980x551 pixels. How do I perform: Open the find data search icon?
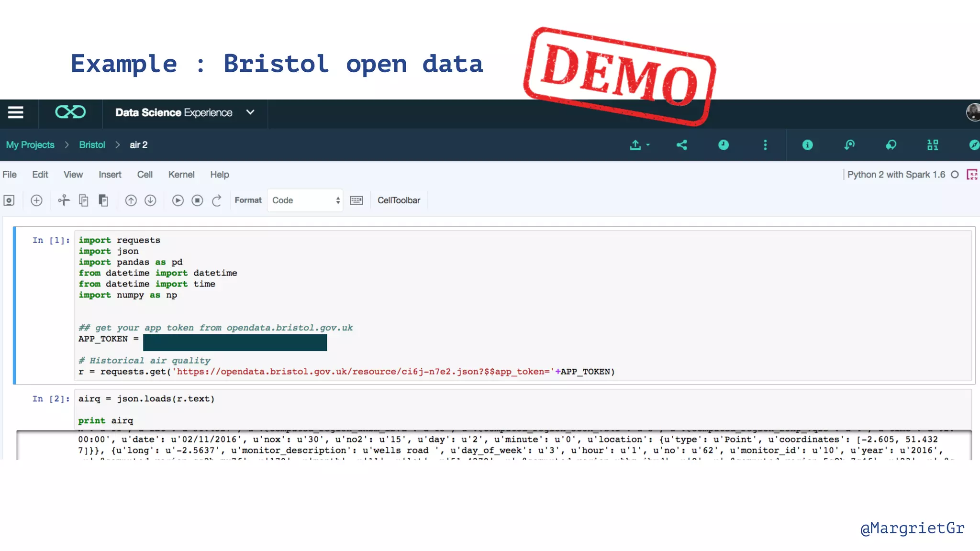[x=849, y=145]
